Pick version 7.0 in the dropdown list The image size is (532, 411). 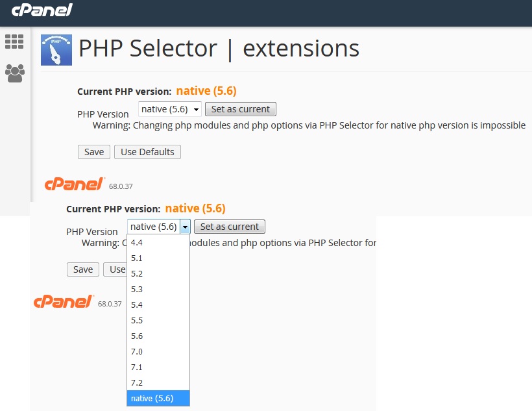click(158, 352)
